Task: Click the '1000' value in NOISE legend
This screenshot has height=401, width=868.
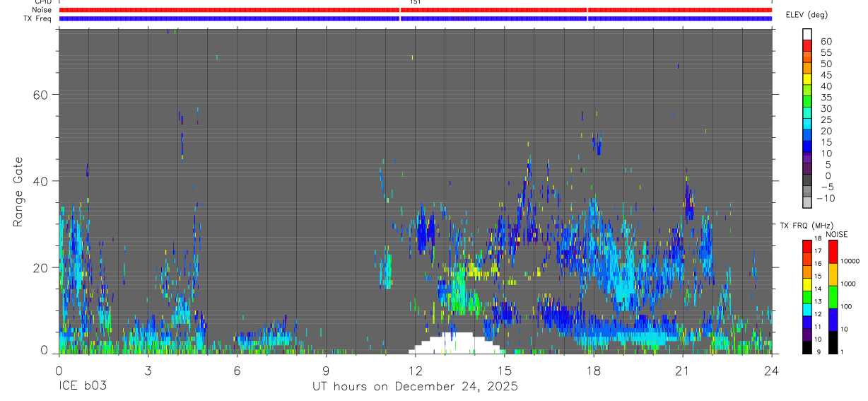Action: coord(849,283)
